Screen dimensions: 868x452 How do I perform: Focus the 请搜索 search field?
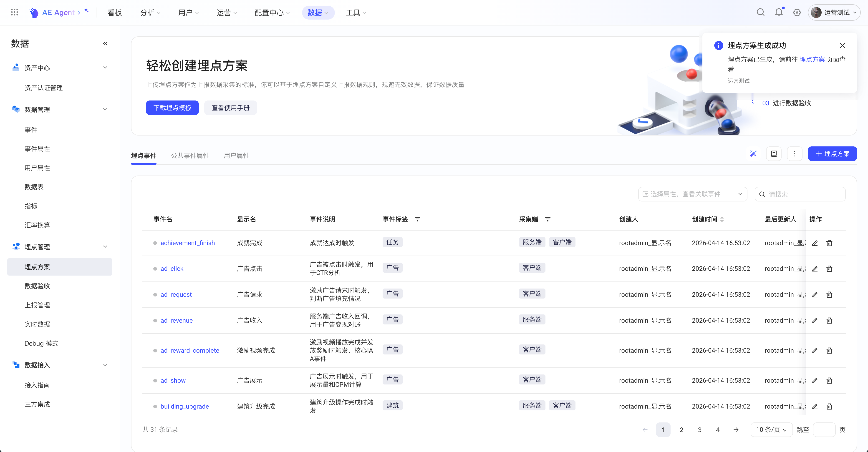pyautogui.click(x=800, y=194)
